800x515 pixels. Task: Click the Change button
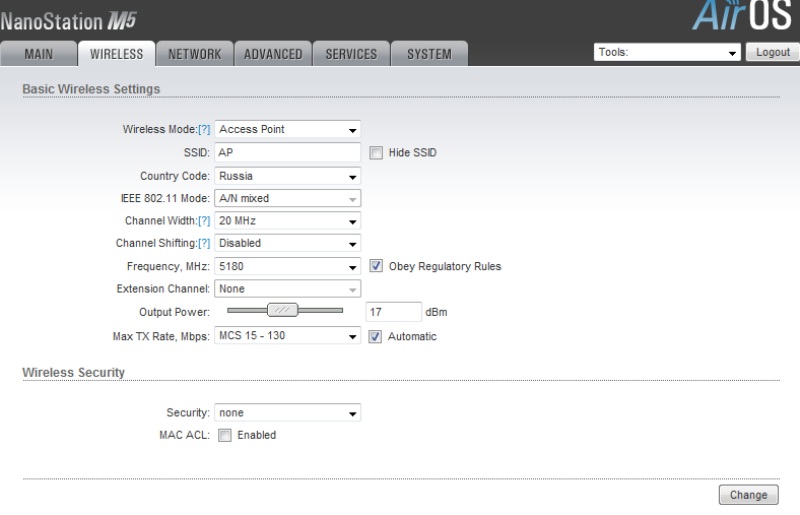748,495
